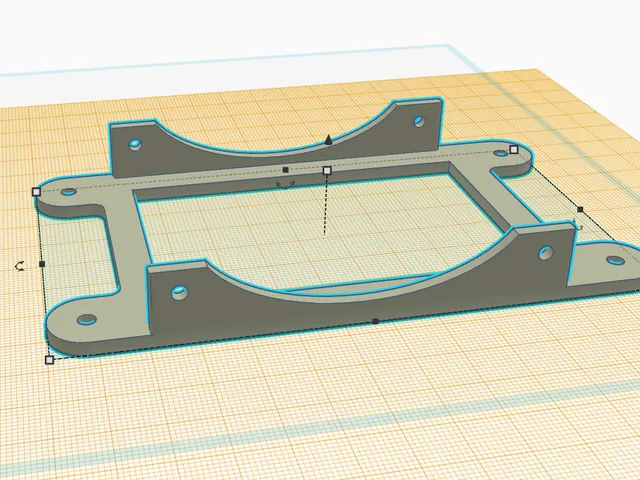Click the double-arrow rotation handle below the back edge
The height and width of the screenshot is (480, 640).
coord(285,185)
